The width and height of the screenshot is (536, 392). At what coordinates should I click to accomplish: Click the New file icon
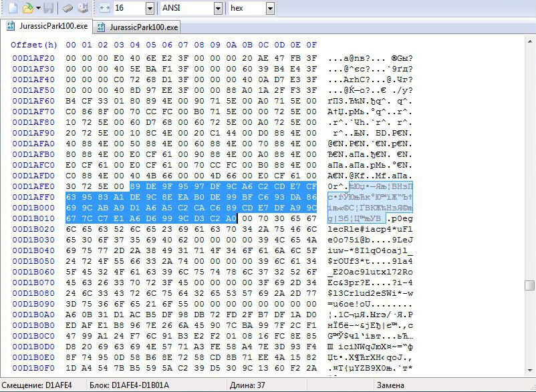click(x=12, y=8)
